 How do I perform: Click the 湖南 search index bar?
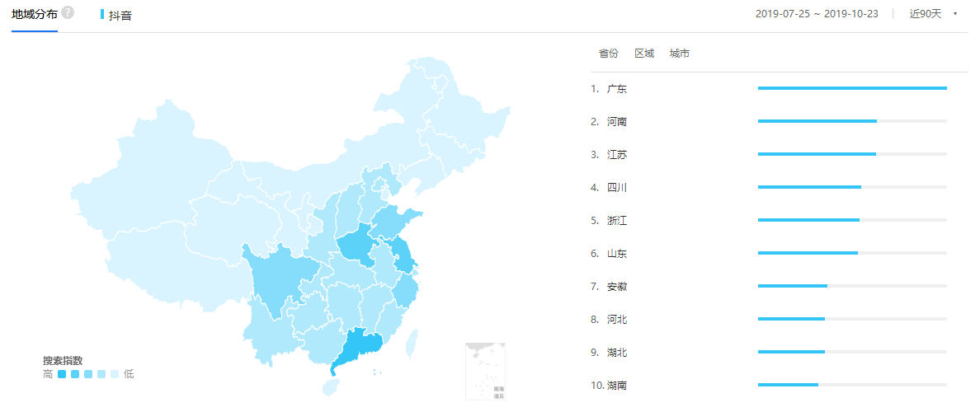point(852,385)
